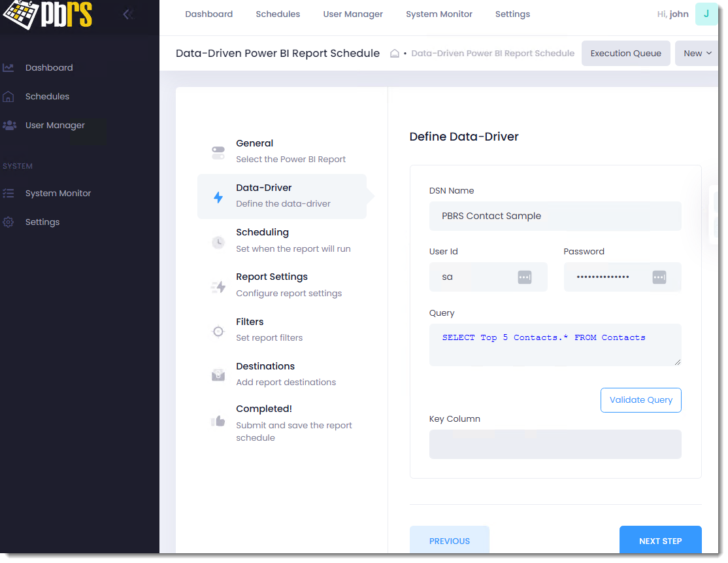Click the Password field's credential icon
This screenshot has height=563, width=728.
tap(659, 277)
